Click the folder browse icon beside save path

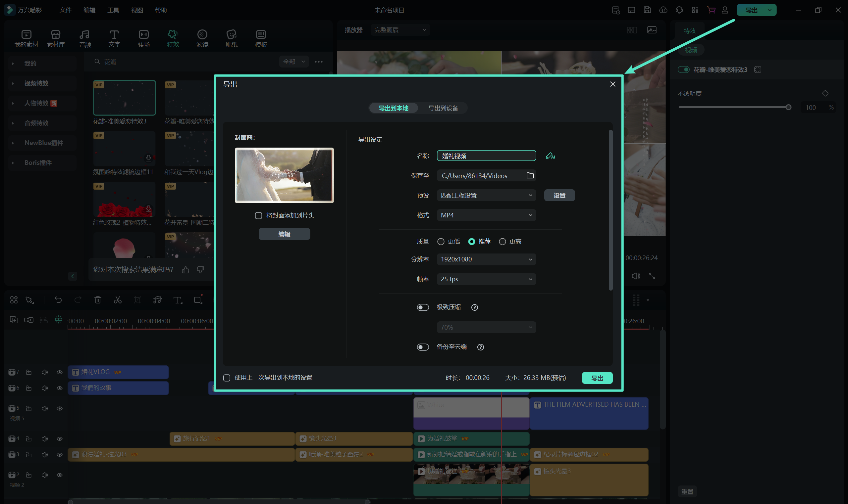pos(530,176)
